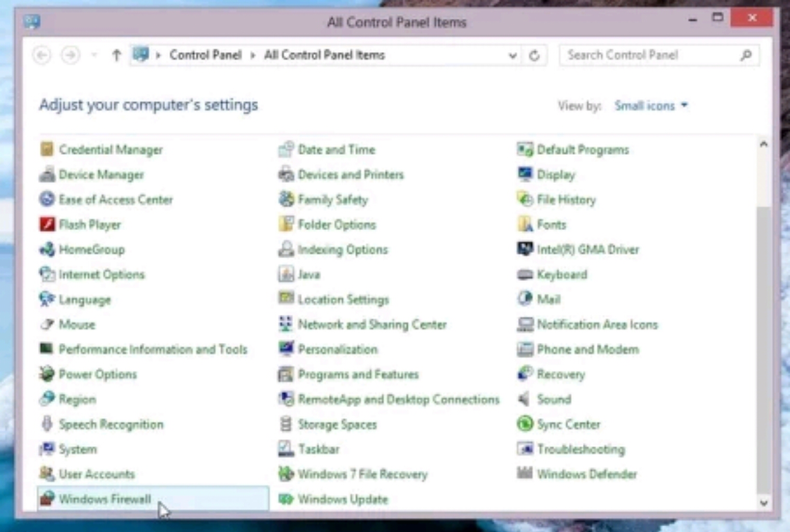
Task: Click the Java icon
Action: tap(286, 274)
